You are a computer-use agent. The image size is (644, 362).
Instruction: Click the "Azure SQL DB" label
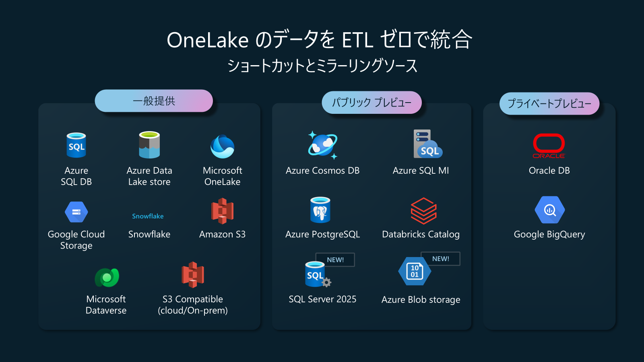pos(76,176)
